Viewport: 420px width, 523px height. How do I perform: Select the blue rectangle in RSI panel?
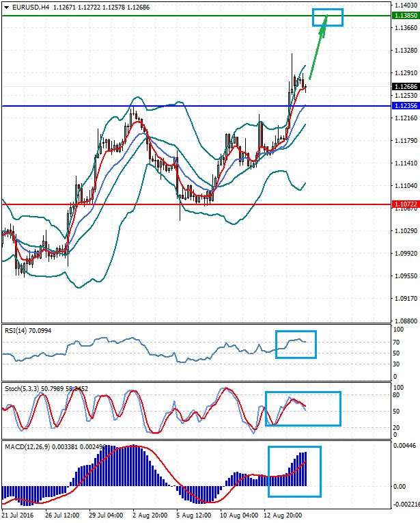(296, 344)
